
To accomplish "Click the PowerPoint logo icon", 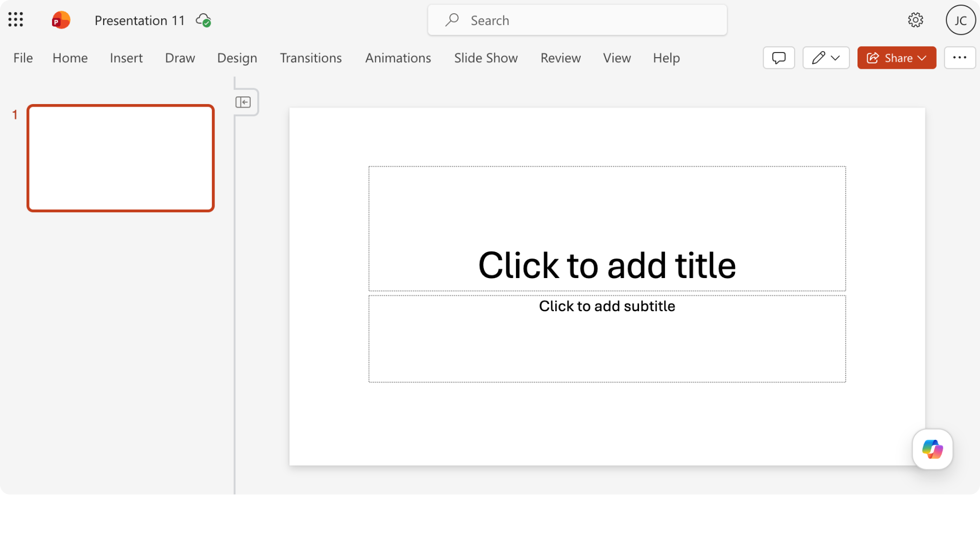I will coord(61,20).
